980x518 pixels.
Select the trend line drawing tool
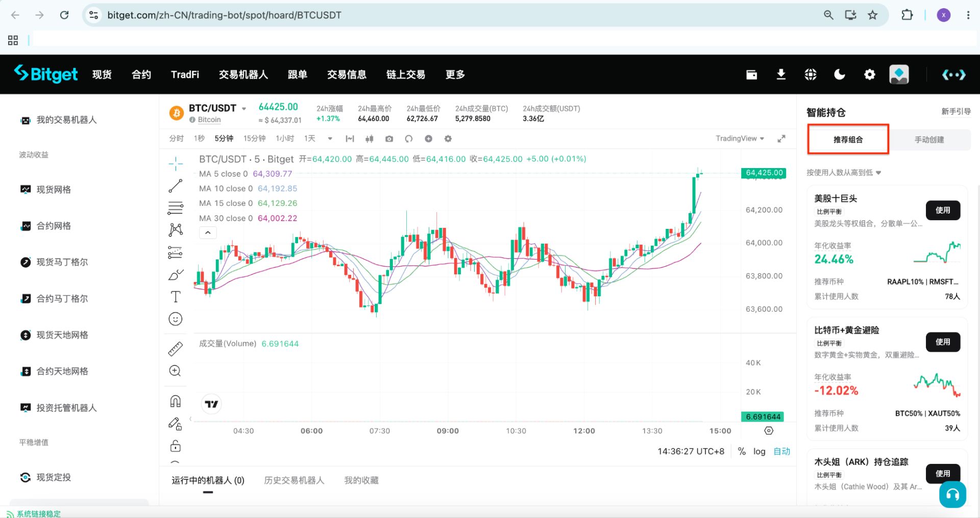[x=175, y=186]
